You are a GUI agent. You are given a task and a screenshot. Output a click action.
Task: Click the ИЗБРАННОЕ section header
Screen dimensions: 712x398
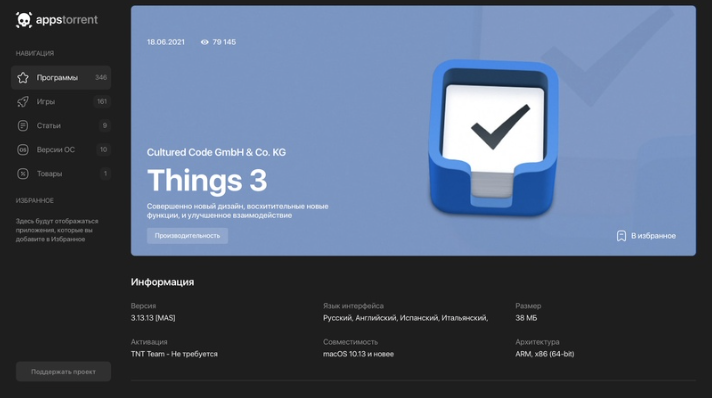click(35, 201)
